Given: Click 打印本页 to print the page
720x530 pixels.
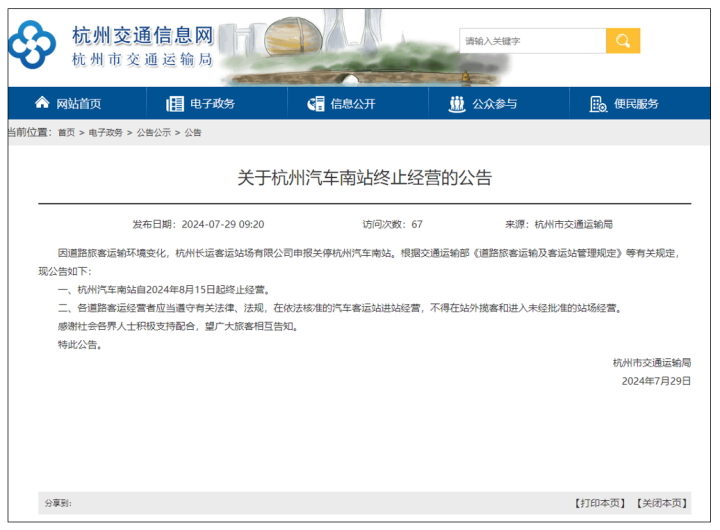Looking at the screenshot, I should click(x=600, y=503).
